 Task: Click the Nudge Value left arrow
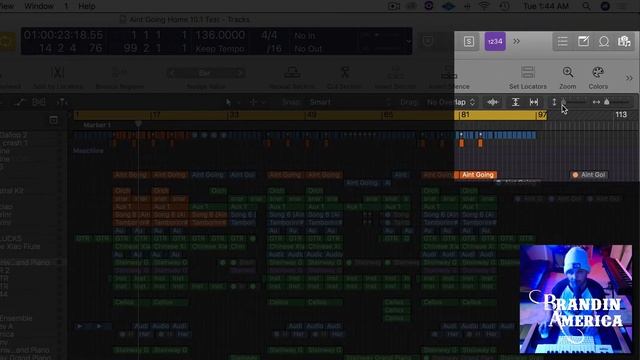[172, 73]
